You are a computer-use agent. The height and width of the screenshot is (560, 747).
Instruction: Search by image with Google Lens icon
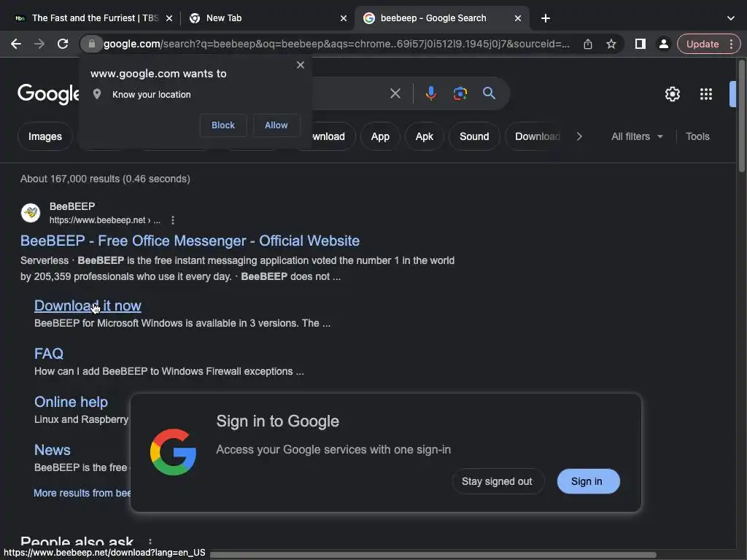(x=460, y=93)
